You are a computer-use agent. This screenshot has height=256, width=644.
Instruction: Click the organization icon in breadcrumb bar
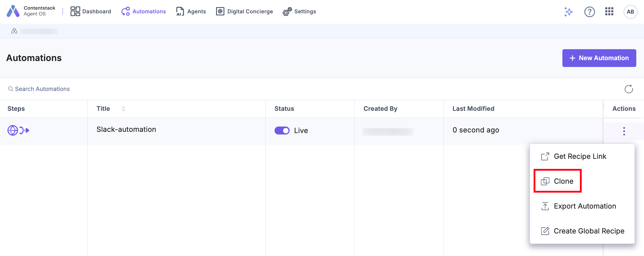[x=14, y=31]
